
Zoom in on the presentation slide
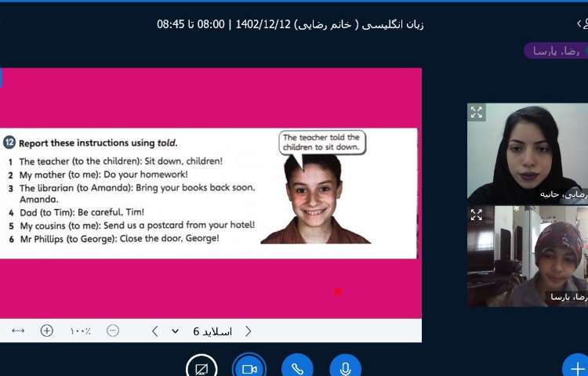[47, 331]
